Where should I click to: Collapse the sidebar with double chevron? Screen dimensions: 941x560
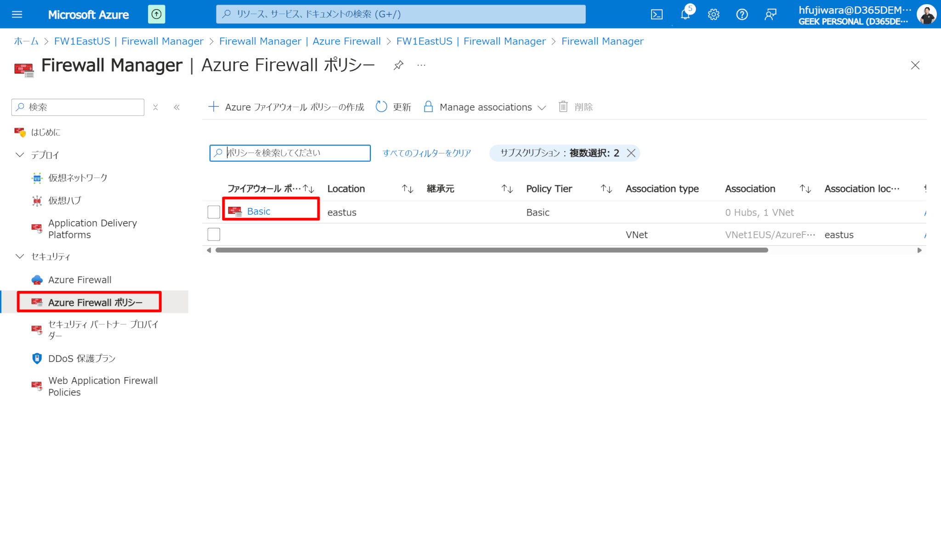click(177, 107)
